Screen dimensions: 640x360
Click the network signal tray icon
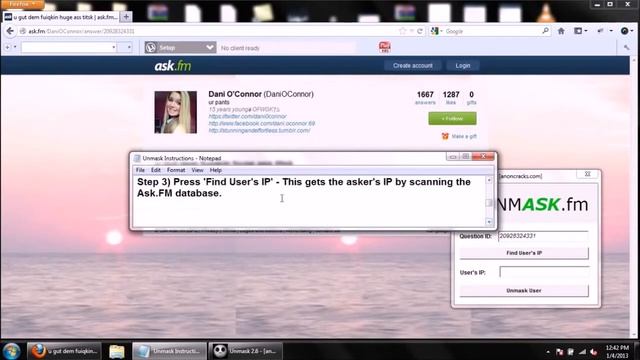pyautogui.click(x=582, y=352)
